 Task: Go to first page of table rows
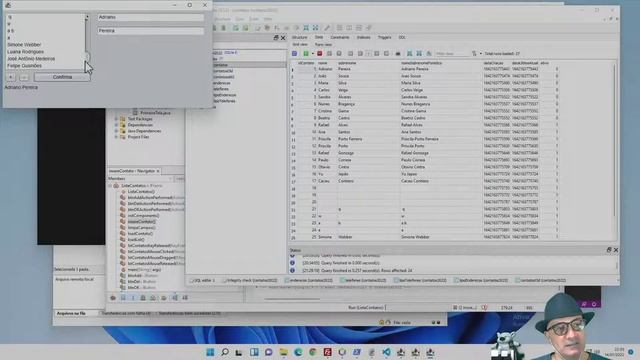(351, 53)
